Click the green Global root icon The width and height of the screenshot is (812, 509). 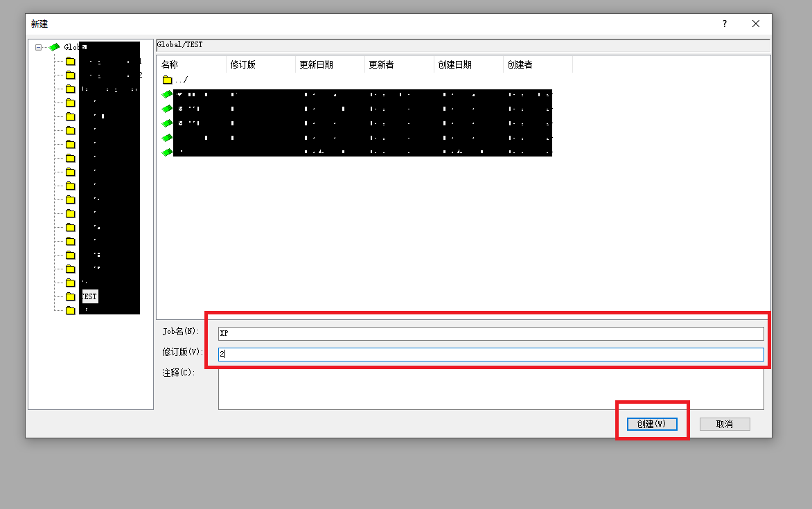coord(54,47)
